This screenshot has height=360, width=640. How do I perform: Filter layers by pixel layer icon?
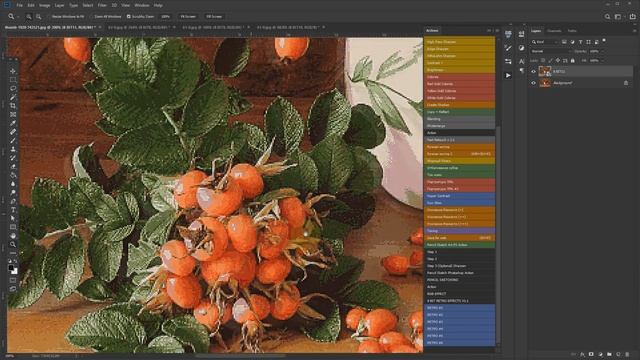point(564,42)
